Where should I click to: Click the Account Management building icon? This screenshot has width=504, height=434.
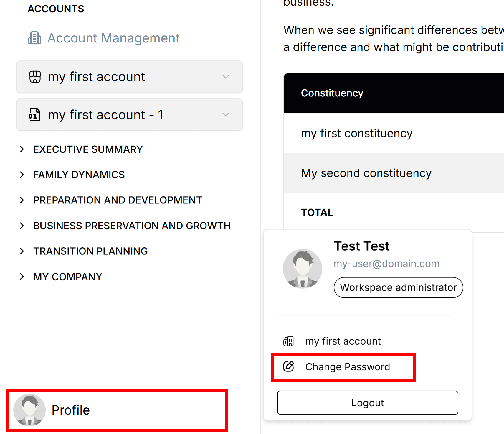(34, 38)
